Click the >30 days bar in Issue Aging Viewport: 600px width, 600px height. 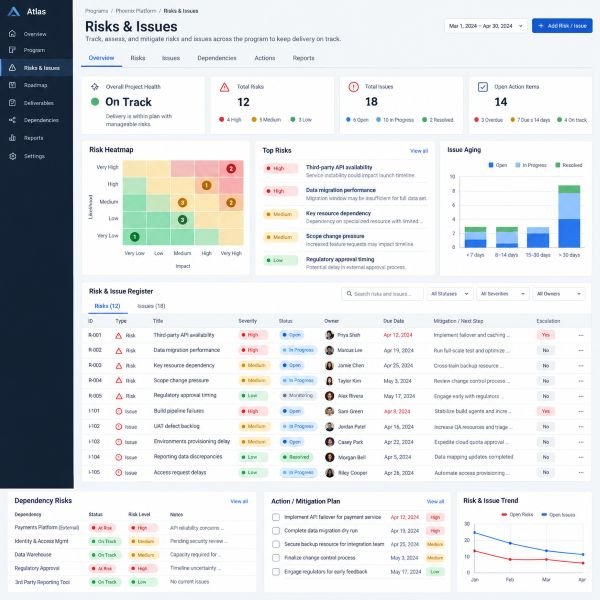[x=569, y=216]
